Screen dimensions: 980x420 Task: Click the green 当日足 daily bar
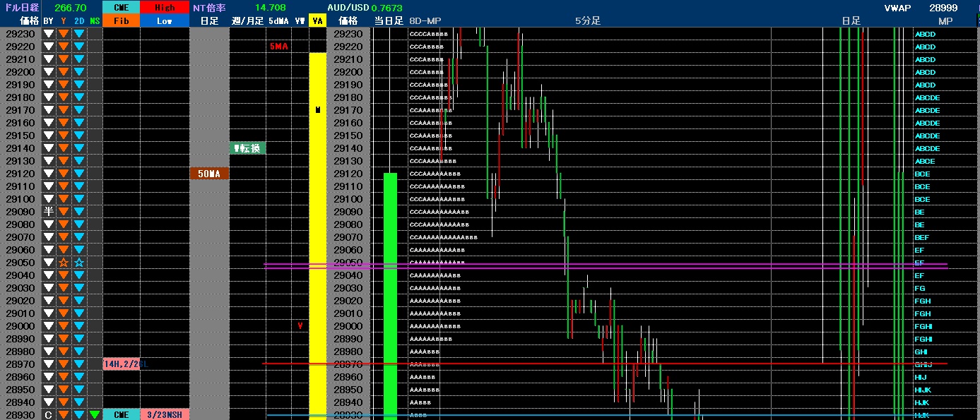390,296
